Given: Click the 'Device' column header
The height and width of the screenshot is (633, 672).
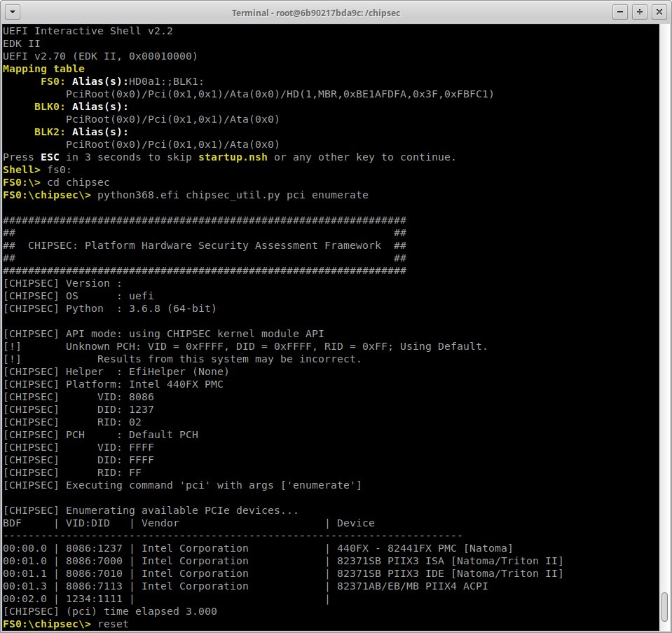Looking at the screenshot, I should coord(356,523).
